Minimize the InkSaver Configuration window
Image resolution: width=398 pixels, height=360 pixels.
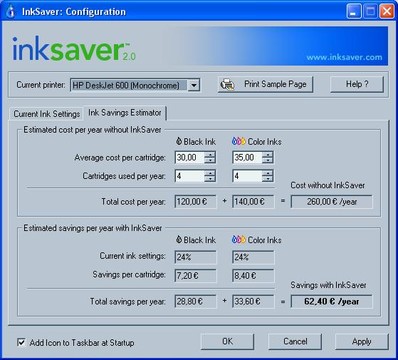click(x=354, y=12)
